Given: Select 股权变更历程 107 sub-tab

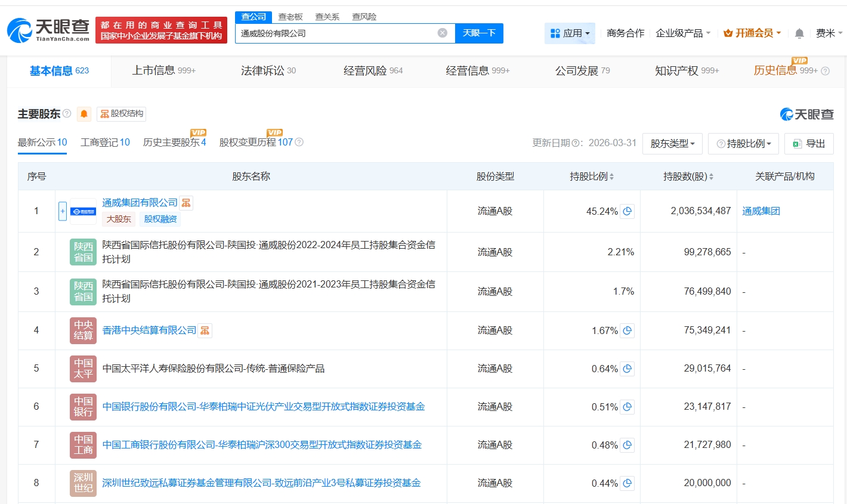Looking at the screenshot, I should pos(256,143).
